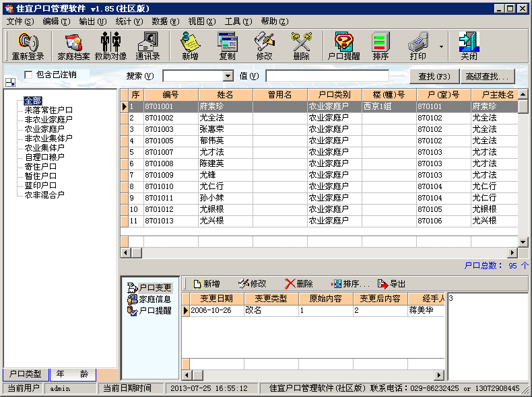Click the 复制 copy toolbar icon
Image resolution: width=532 pixels, height=397 pixels.
(227, 46)
